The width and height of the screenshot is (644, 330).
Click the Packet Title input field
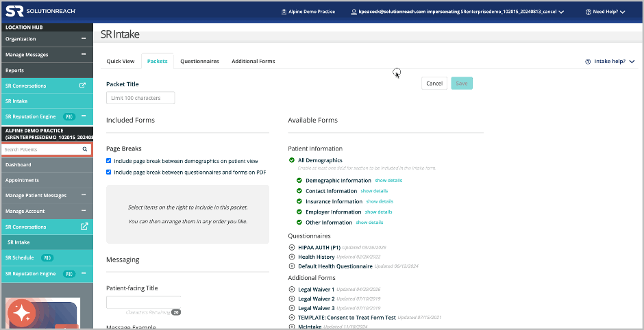coord(140,98)
